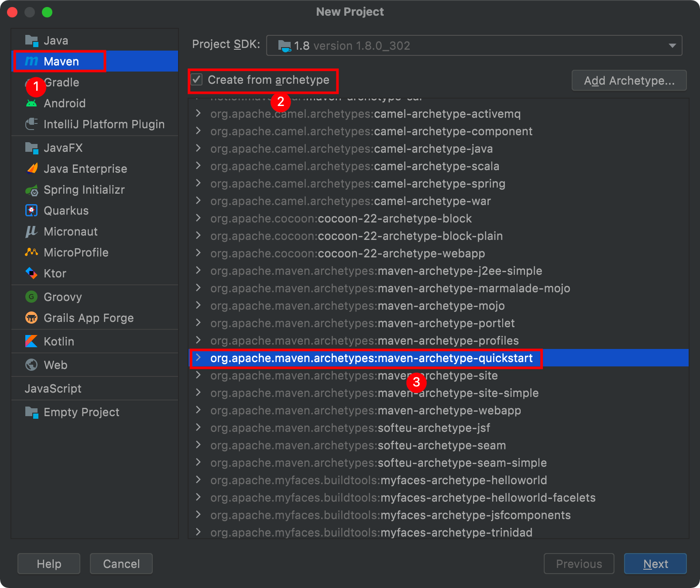700x588 pixels.
Task: Toggle Create from archetype checkbox
Action: tap(197, 80)
